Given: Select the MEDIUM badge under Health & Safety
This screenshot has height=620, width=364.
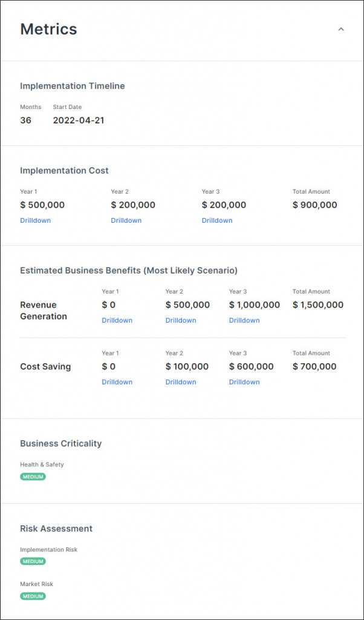Looking at the screenshot, I should 33,477.
